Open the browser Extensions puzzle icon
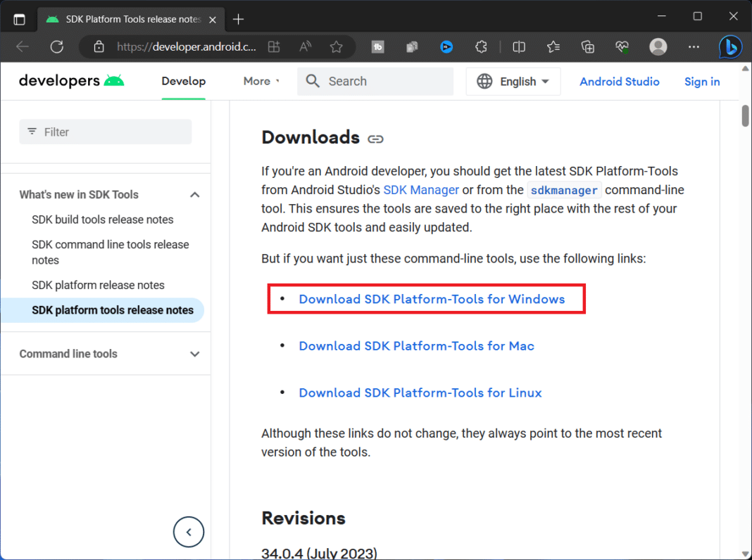Image resolution: width=752 pixels, height=560 pixels. 481,46
